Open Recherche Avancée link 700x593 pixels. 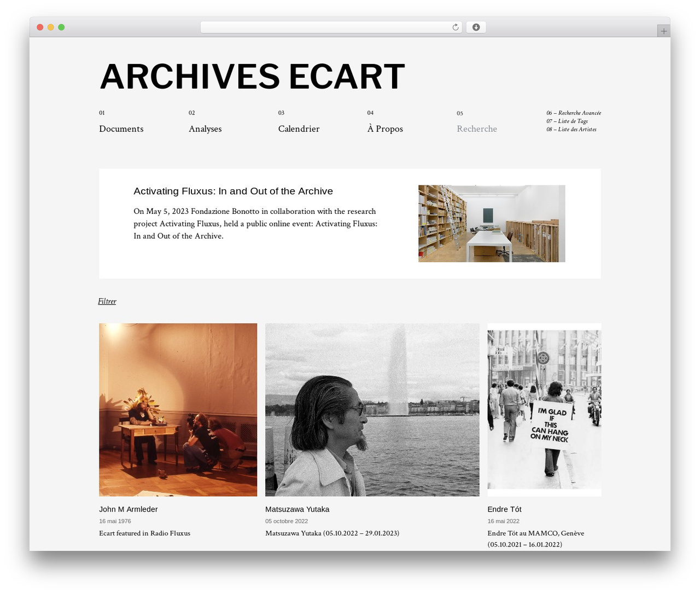tap(574, 113)
